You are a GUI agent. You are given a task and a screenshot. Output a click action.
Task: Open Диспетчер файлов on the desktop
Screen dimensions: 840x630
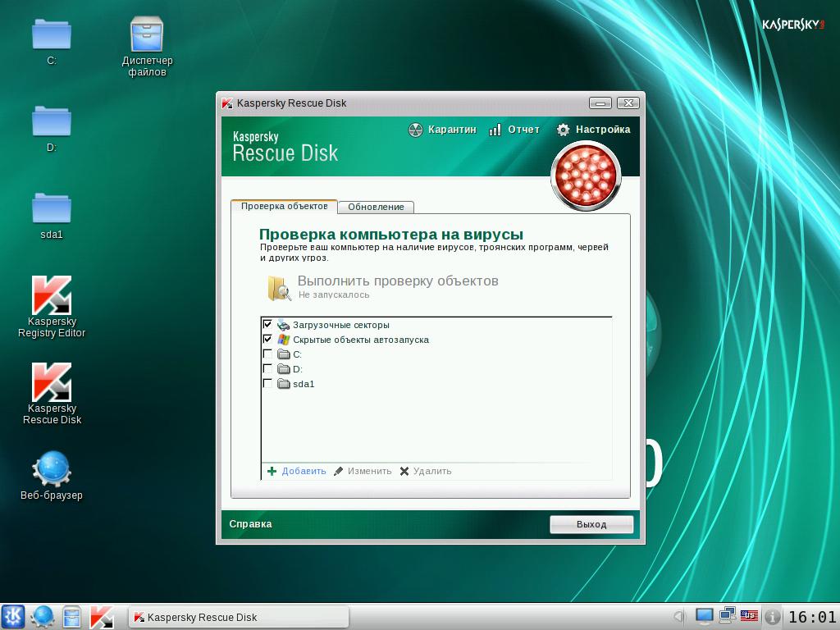click(x=147, y=33)
